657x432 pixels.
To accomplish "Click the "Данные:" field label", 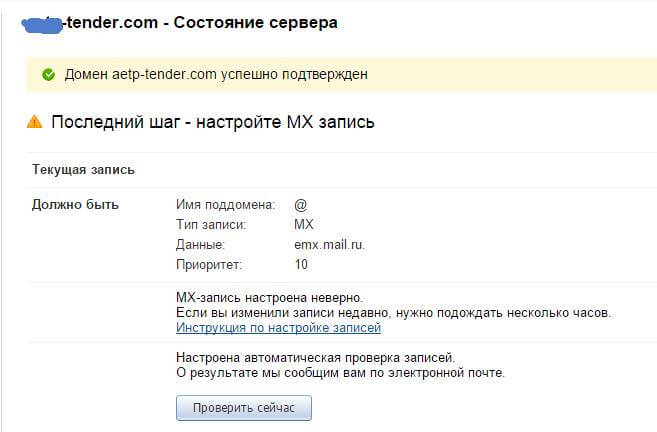I will coord(201,245).
